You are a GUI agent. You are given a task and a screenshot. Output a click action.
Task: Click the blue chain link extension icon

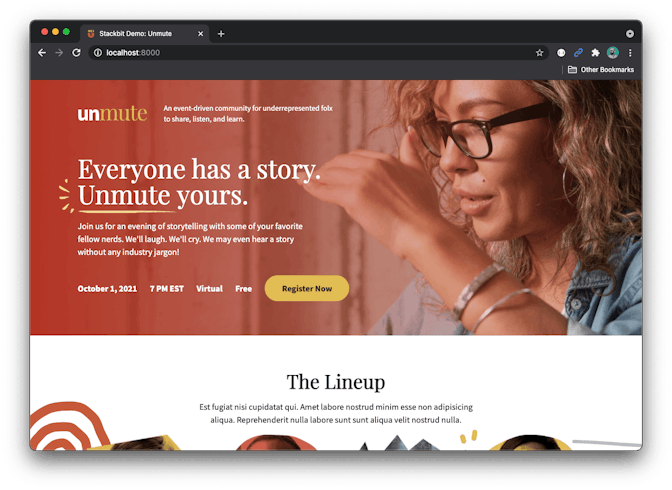[578, 53]
